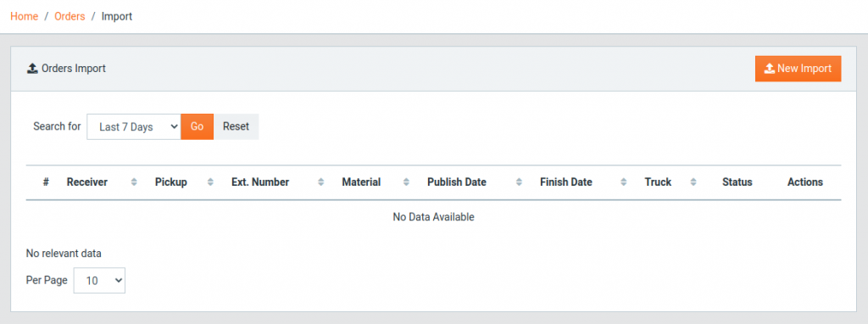Sort by Finish Date column arrows
Image resolution: width=868 pixels, height=324 pixels.
(x=624, y=182)
